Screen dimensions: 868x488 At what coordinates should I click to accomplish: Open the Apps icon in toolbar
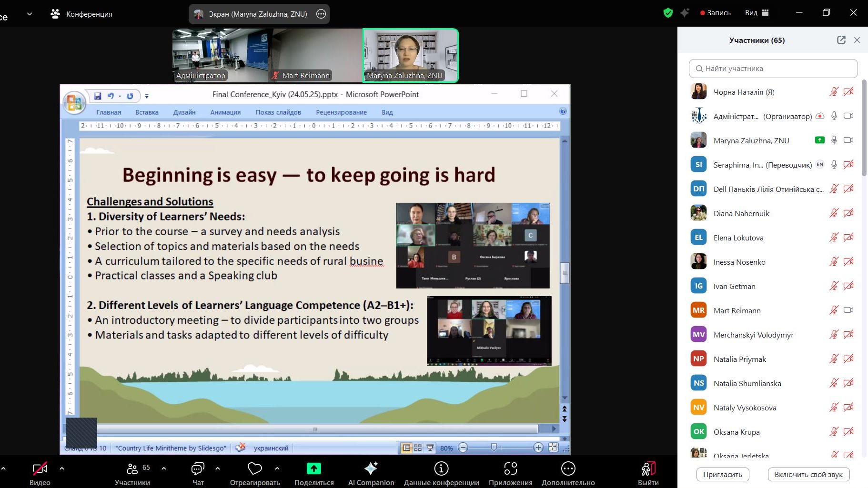(510, 469)
